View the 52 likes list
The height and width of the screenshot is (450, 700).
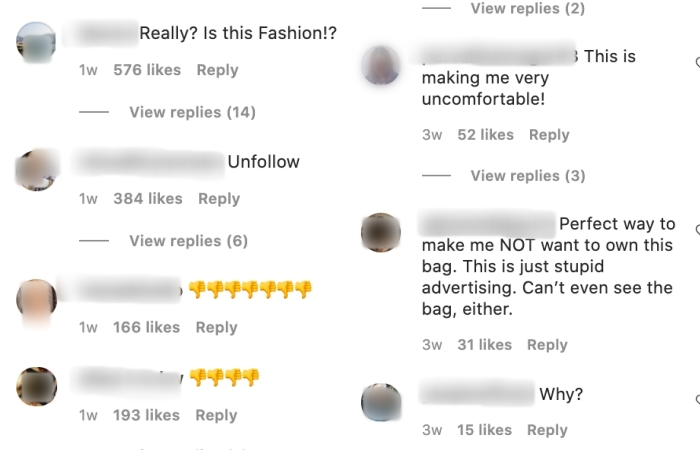click(485, 135)
